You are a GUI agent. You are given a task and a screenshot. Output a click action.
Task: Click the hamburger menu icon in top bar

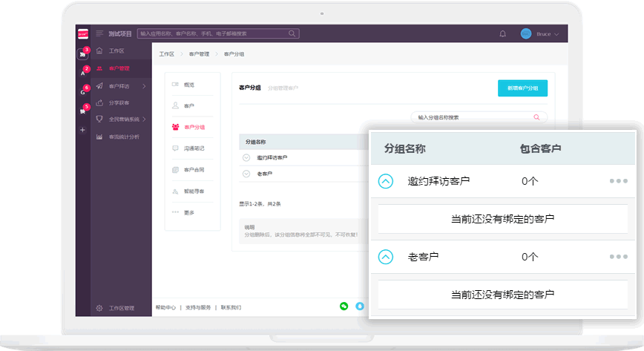point(99,33)
